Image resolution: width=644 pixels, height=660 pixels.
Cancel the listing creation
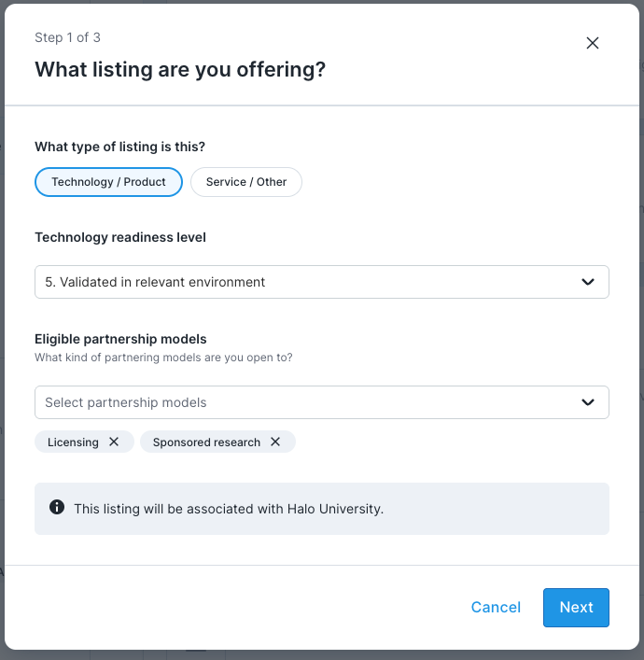coord(496,608)
